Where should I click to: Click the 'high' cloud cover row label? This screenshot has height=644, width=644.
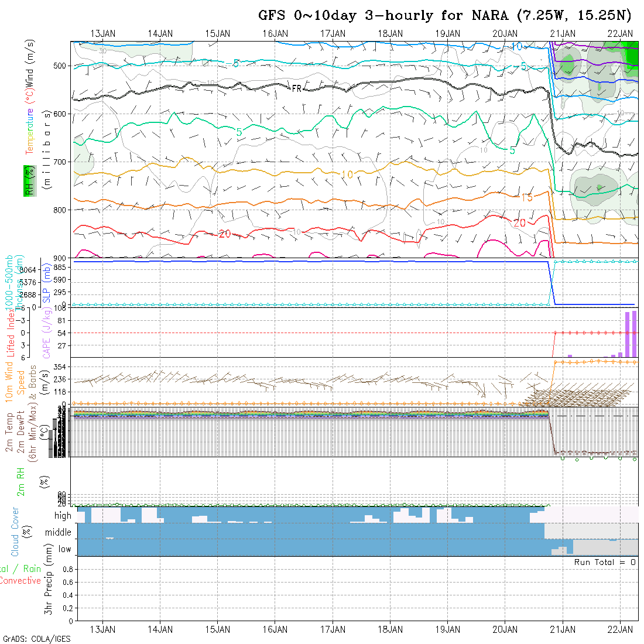coord(63,516)
